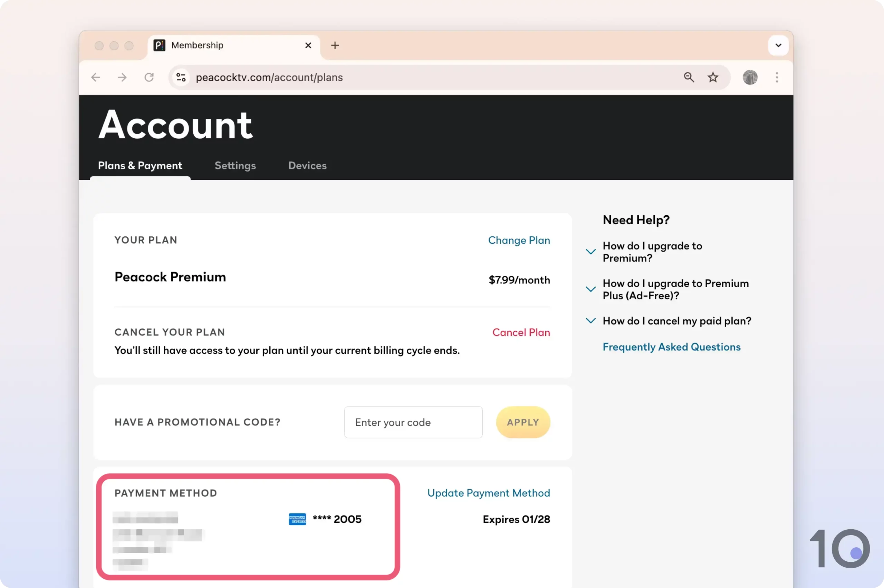Expand 'How do I cancel my paid plan?'
Image resolution: width=884 pixels, height=588 pixels.
click(591, 321)
